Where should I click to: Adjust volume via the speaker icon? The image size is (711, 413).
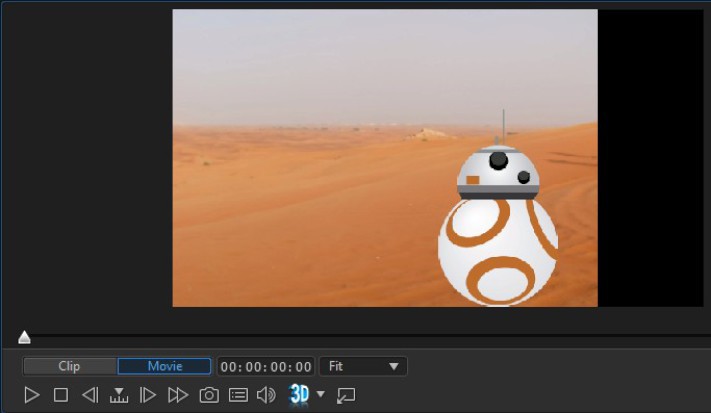coord(266,395)
